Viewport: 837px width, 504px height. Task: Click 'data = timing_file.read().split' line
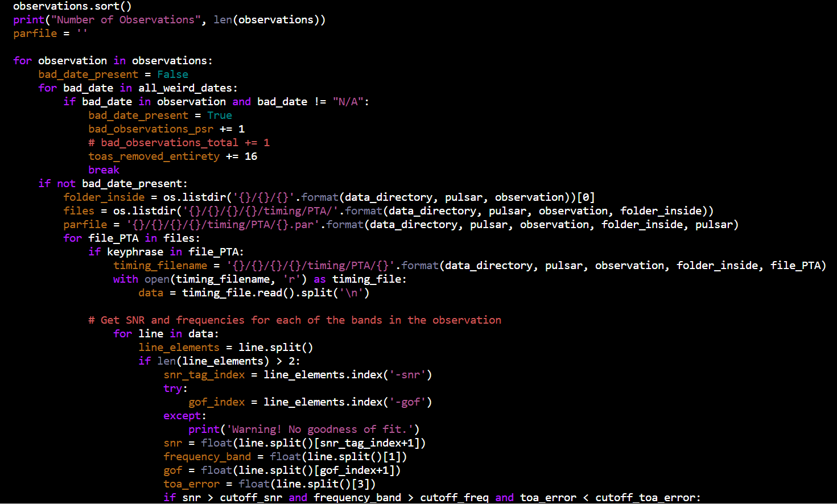254,293
